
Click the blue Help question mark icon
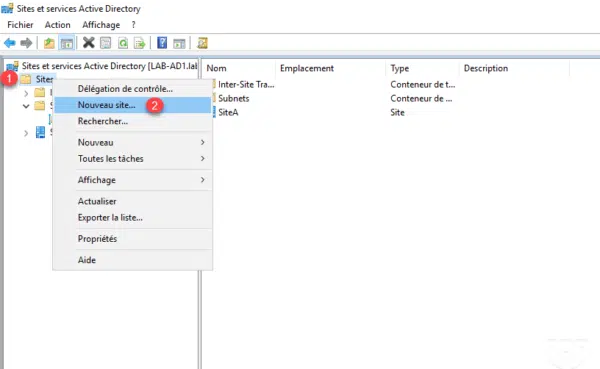pos(162,43)
